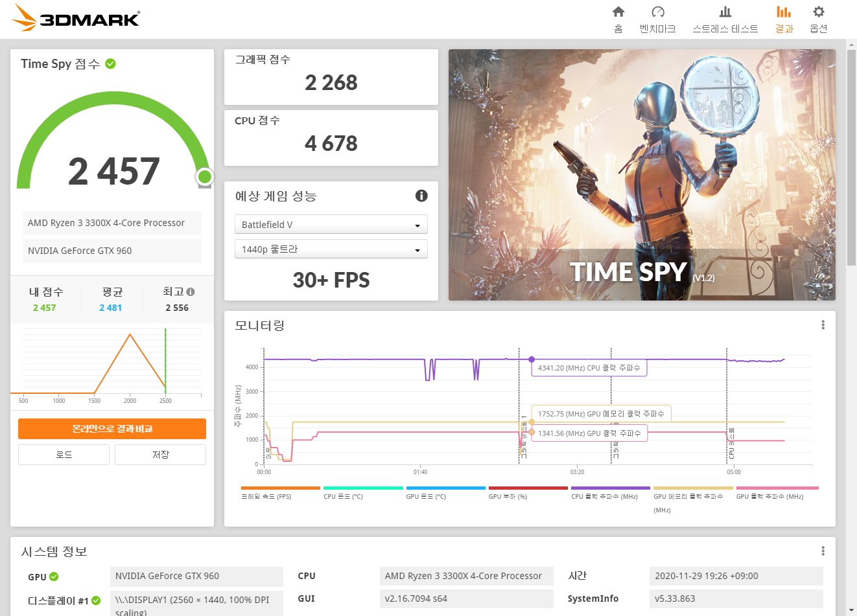This screenshot has height=616, width=857.
Task: Click the 3DMARK logo
Action: pyautogui.click(x=76, y=18)
